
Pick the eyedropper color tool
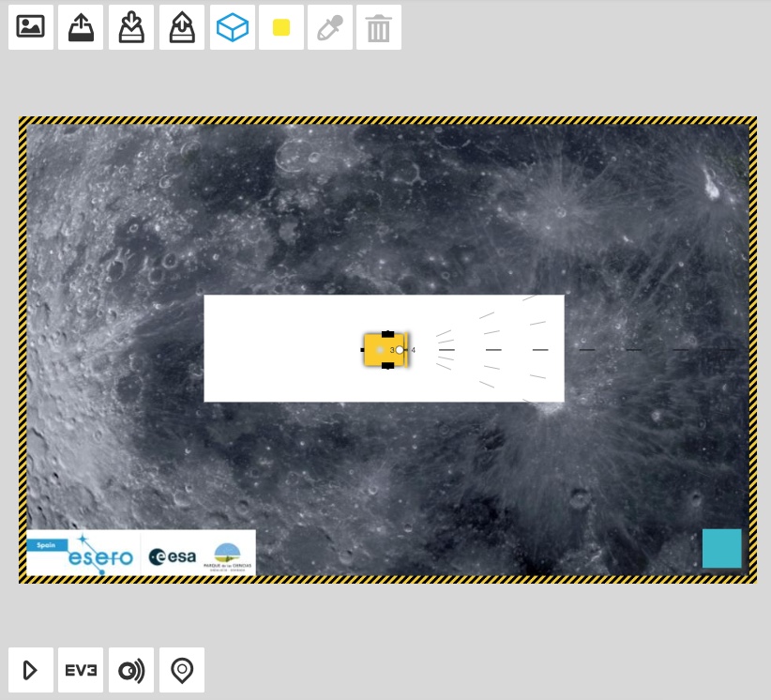(330, 27)
